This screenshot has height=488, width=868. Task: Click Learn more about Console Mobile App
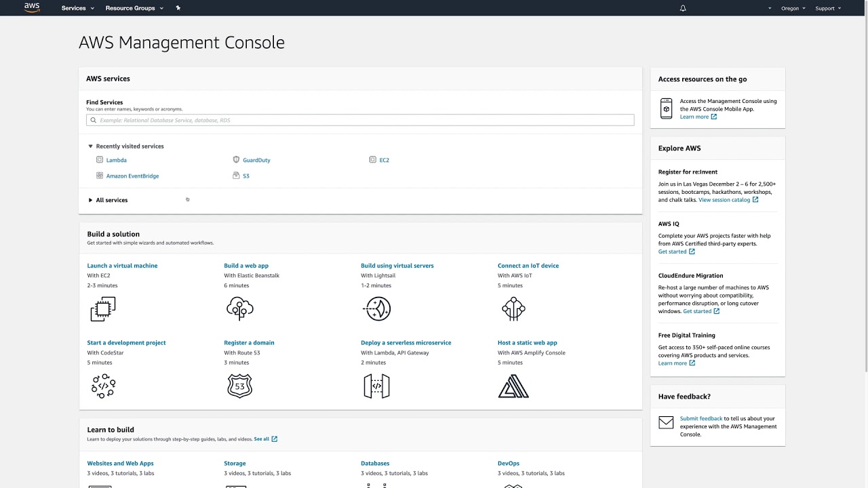coord(694,117)
